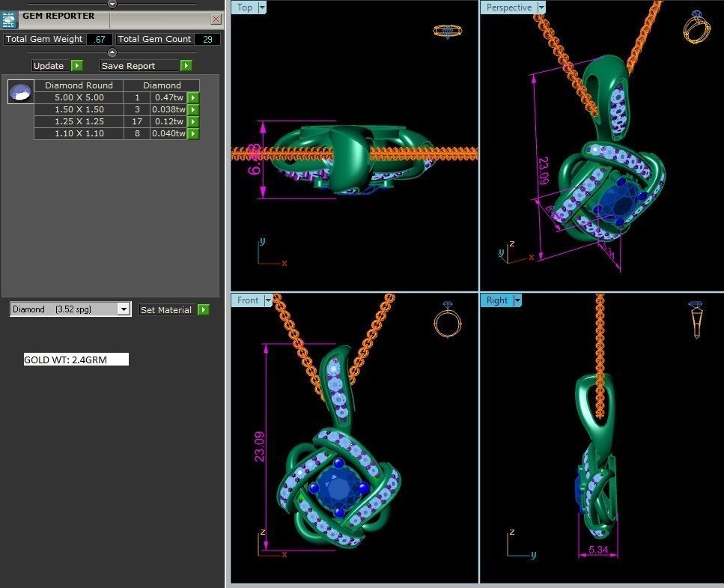Click the 5.34 dimension in Right viewport
The width and height of the screenshot is (724, 588).
point(598,550)
